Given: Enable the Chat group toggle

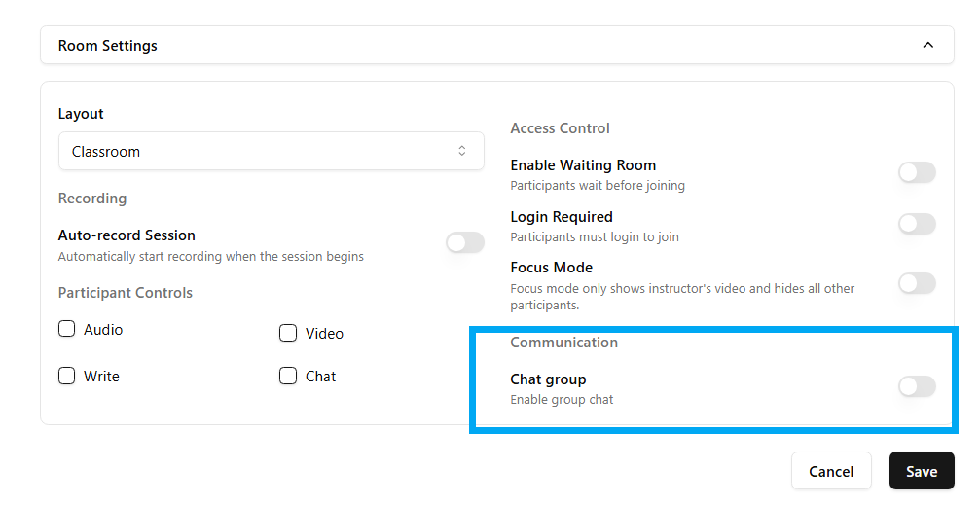Looking at the screenshot, I should pyautogui.click(x=916, y=386).
